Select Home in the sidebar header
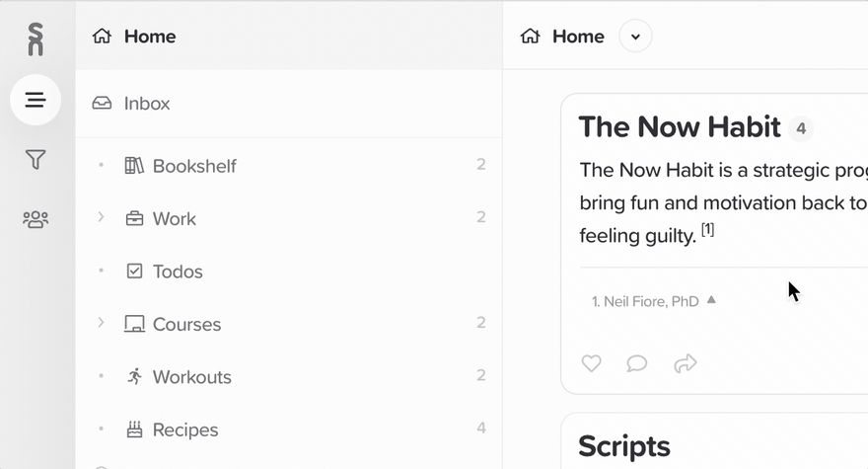This screenshot has height=469, width=868. pos(289,36)
